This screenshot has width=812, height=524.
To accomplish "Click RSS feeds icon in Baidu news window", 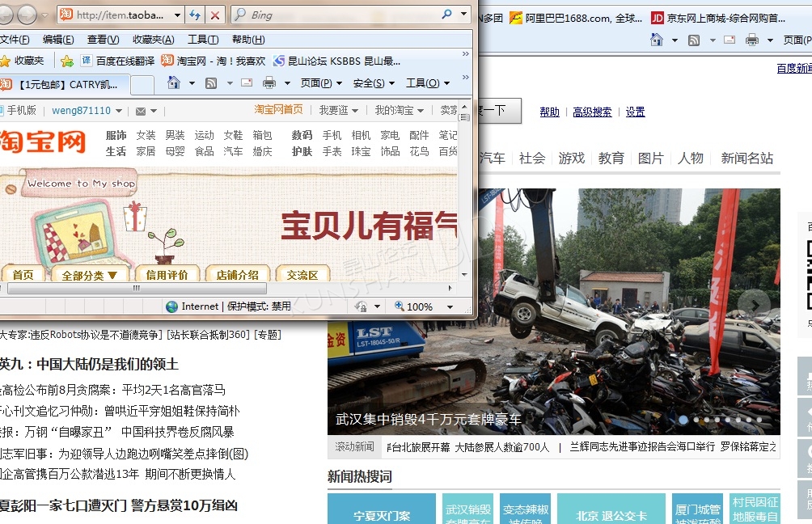I will pos(694,40).
